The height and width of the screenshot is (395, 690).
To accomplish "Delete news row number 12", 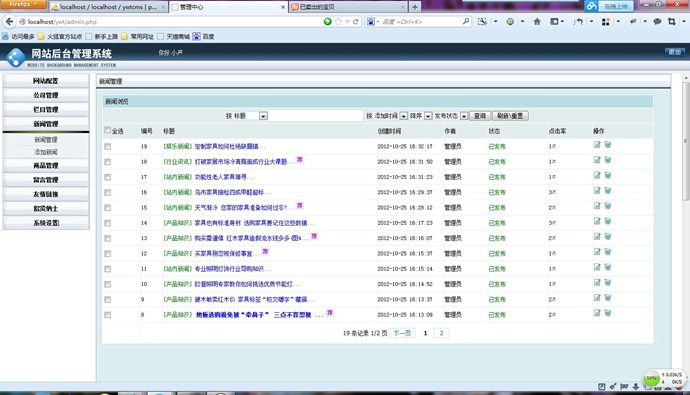I will pyautogui.click(x=608, y=252).
